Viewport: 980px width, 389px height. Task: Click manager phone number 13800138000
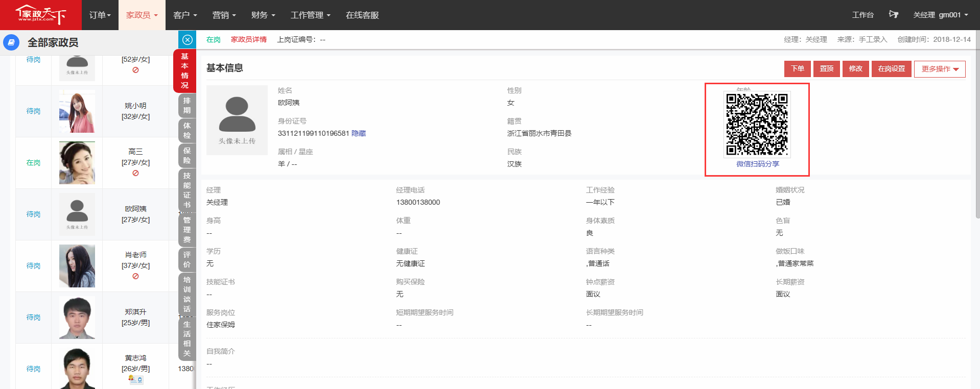coord(418,202)
